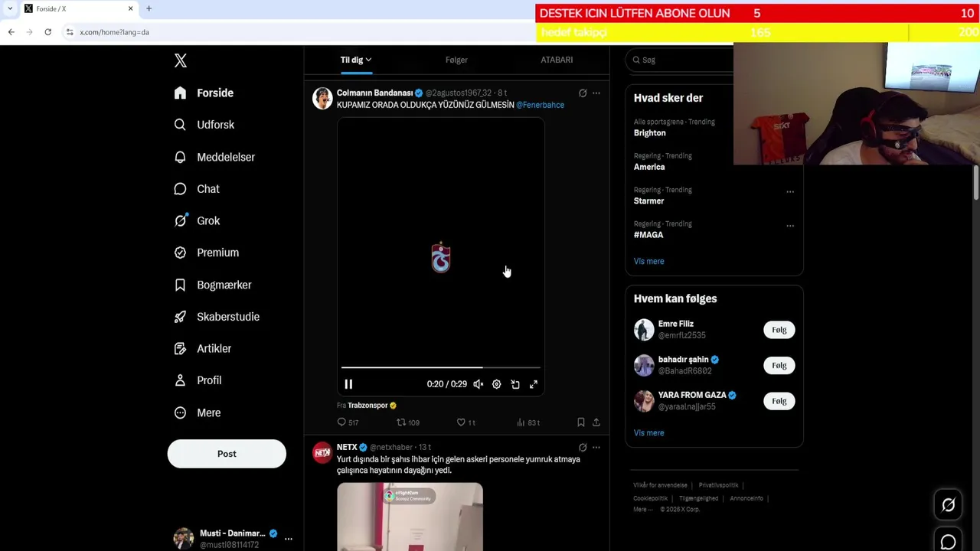Go back in the browser
This screenshot has width=980, height=551.
[x=11, y=32]
